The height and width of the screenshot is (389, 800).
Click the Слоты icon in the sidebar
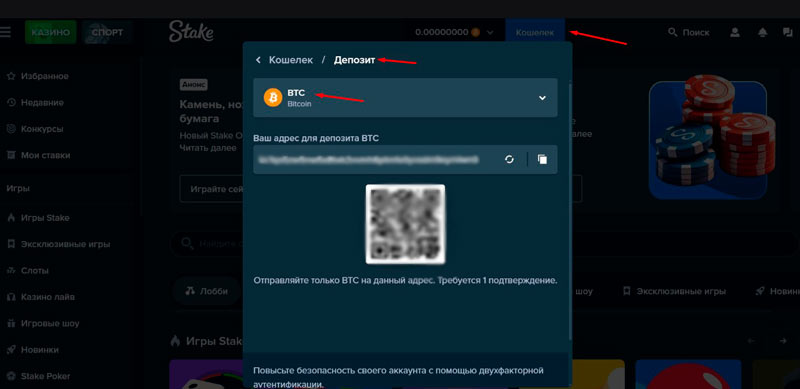(x=11, y=271)
